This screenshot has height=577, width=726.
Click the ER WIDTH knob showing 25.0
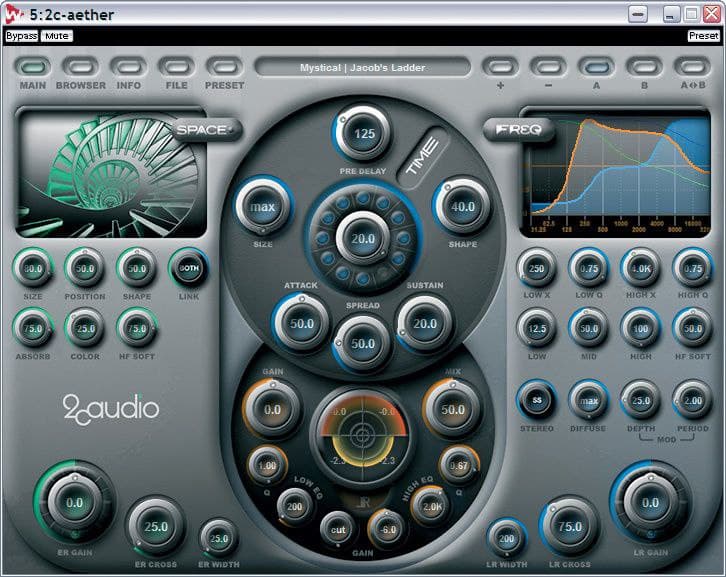tap(219, 539)
